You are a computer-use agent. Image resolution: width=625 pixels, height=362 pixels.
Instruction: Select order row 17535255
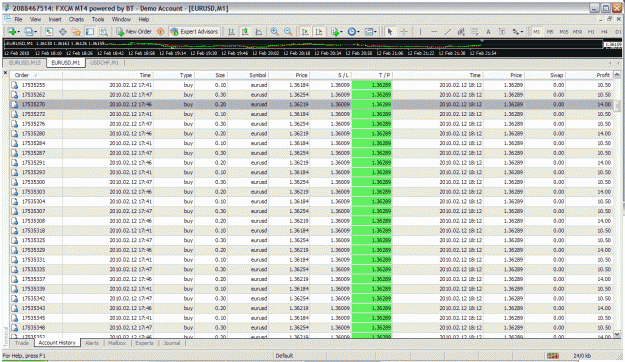[311, 85]
